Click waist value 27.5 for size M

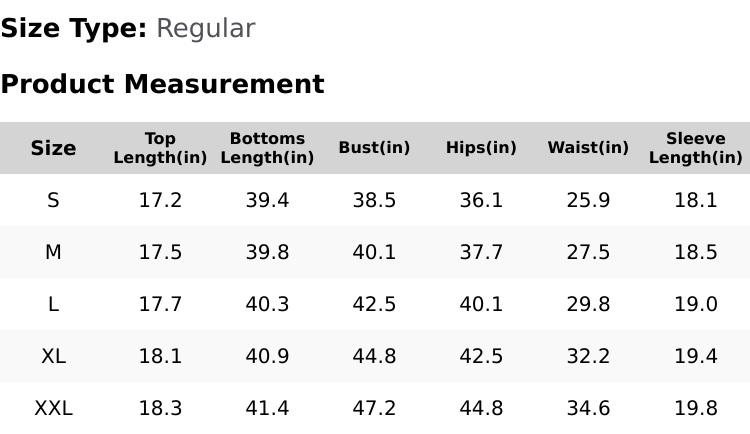[588, 252]
